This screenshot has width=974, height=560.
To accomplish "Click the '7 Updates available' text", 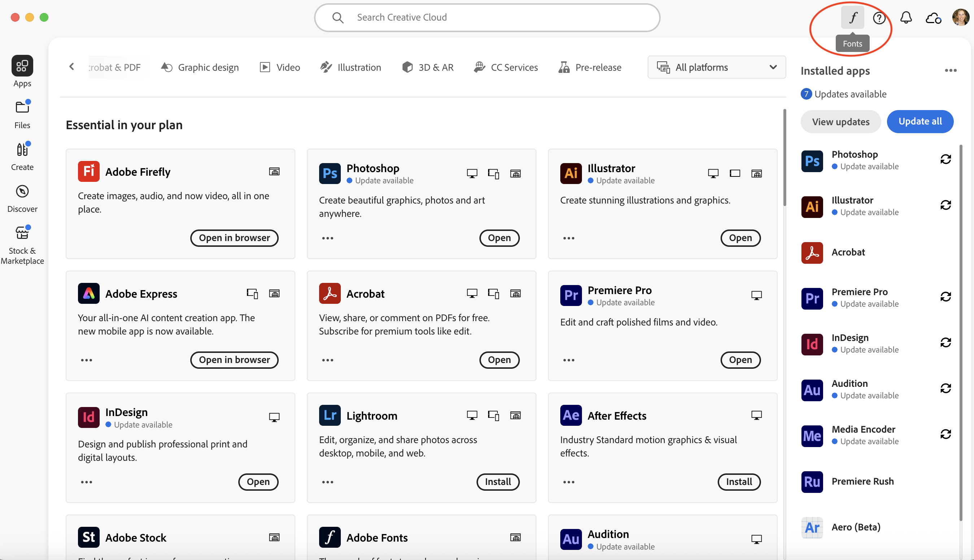I will tap(843, 94).
